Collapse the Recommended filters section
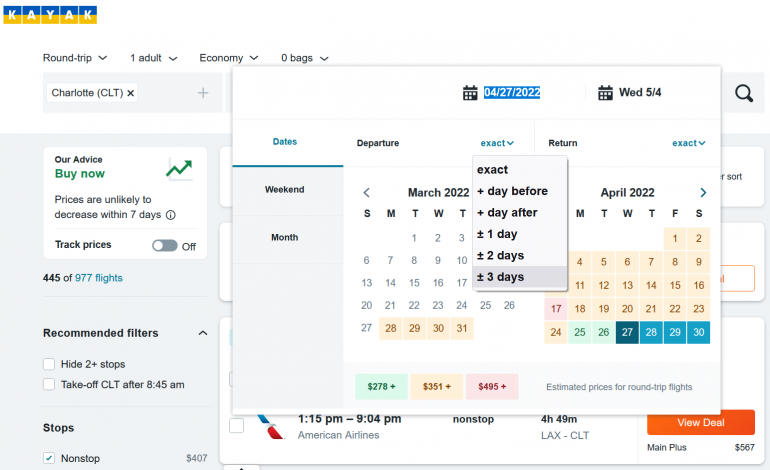The height and width of the screenshot is (470, 770). 203,333
